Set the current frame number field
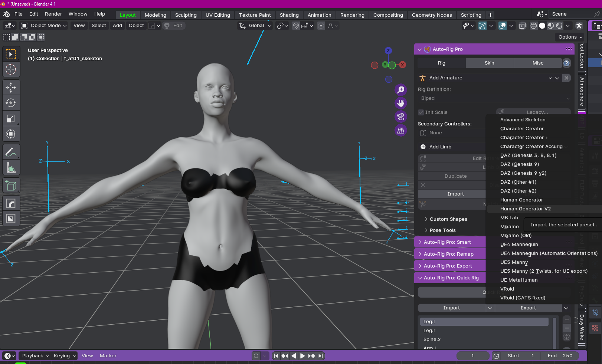 (472, 356)
